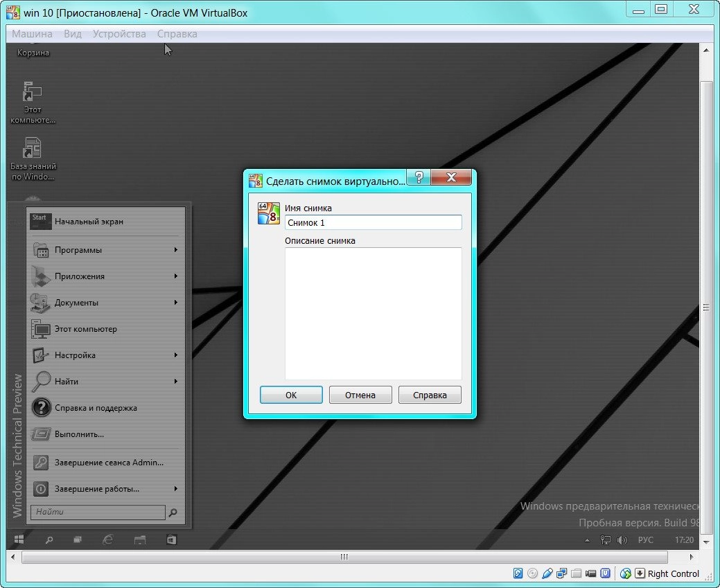Click the start menu search box Найти
The width and height of the screenshot is (720, 588).
[x=98, y=512]
